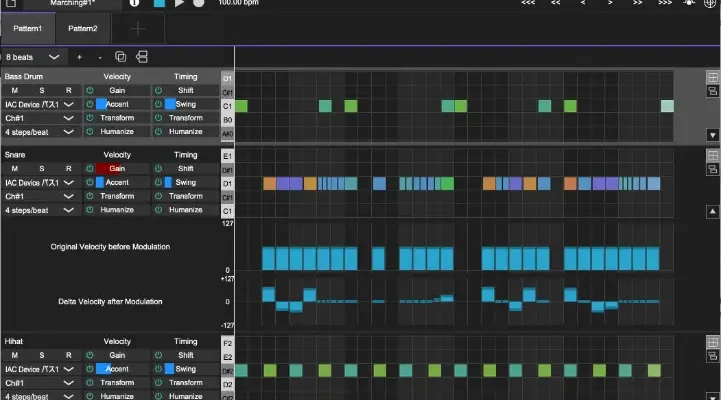721x400 pixels.
Task: Select the Pattern1 tab
Action: (28, 28)
